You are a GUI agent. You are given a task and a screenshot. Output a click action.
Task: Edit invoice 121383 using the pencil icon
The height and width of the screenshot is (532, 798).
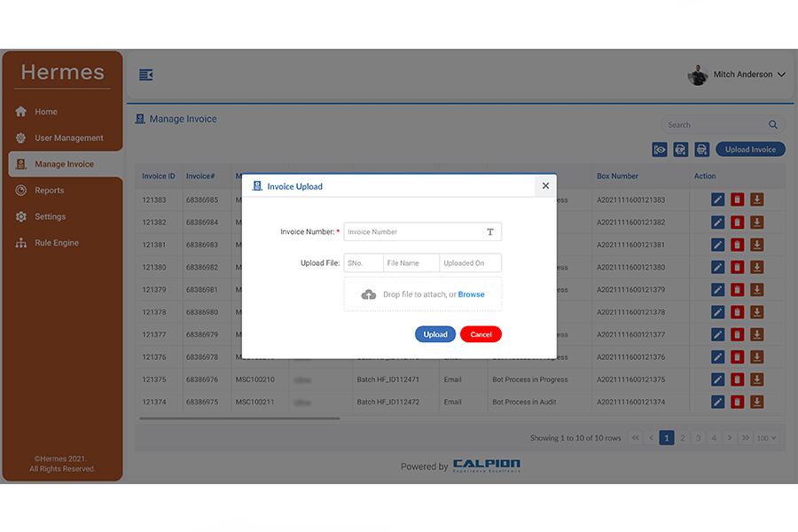coord(717,199)
